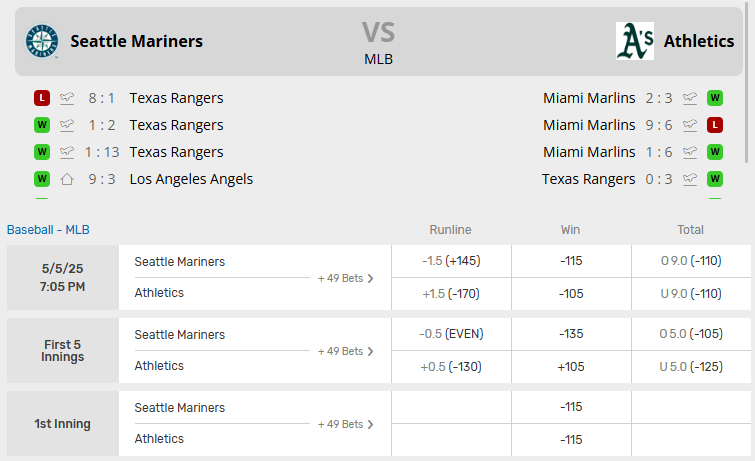Click the away icon beside Mariners 1:13 result

click(x=67, y=152)
